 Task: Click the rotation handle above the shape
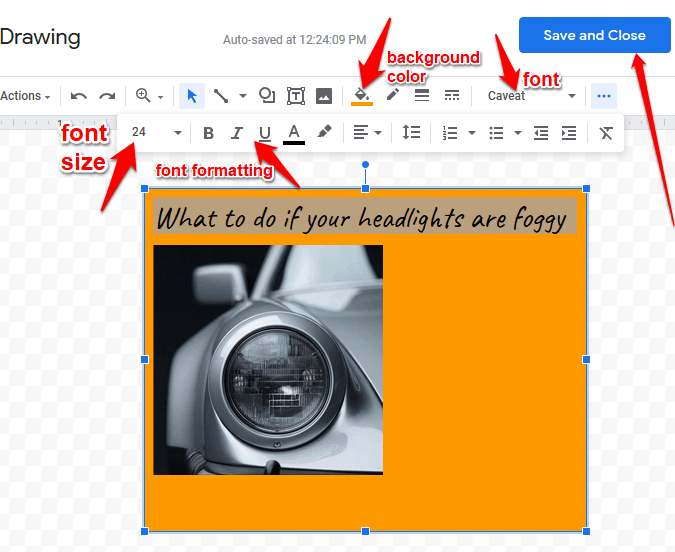[x=365, y=164]
